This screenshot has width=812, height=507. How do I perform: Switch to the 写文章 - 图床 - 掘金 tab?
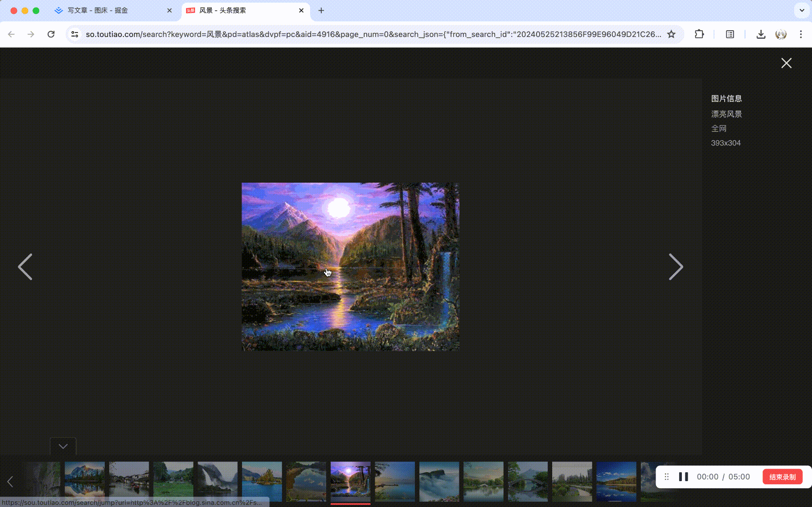(113, 10)
